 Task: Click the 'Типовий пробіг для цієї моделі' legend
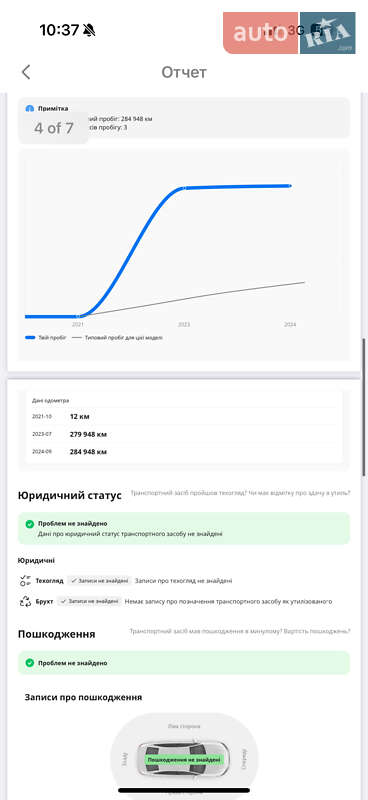(118, 338)
